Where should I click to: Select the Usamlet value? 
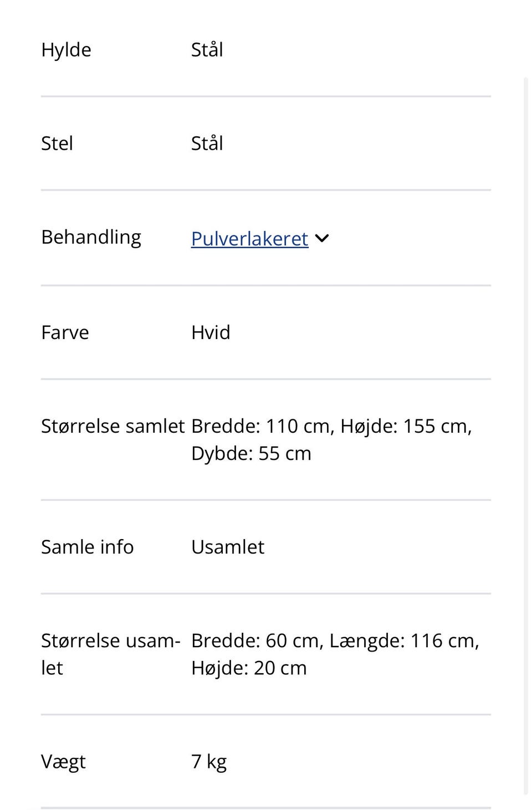point(228,546)
